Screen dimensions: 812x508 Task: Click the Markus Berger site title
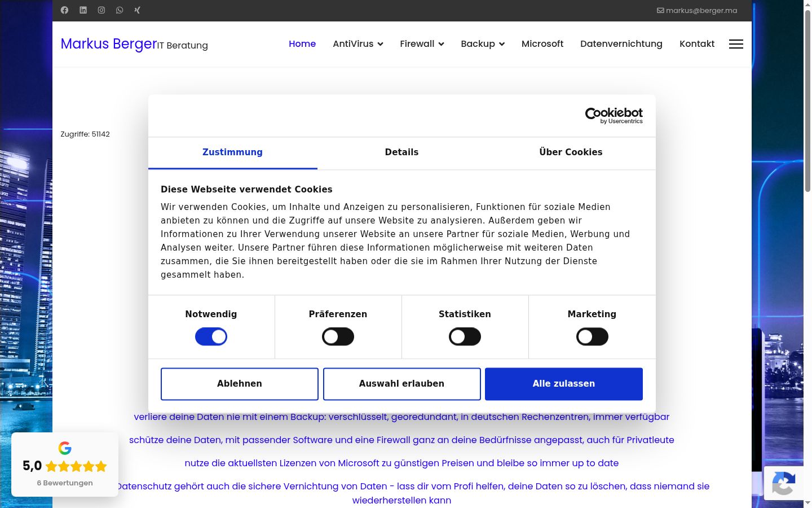(108, 43)
